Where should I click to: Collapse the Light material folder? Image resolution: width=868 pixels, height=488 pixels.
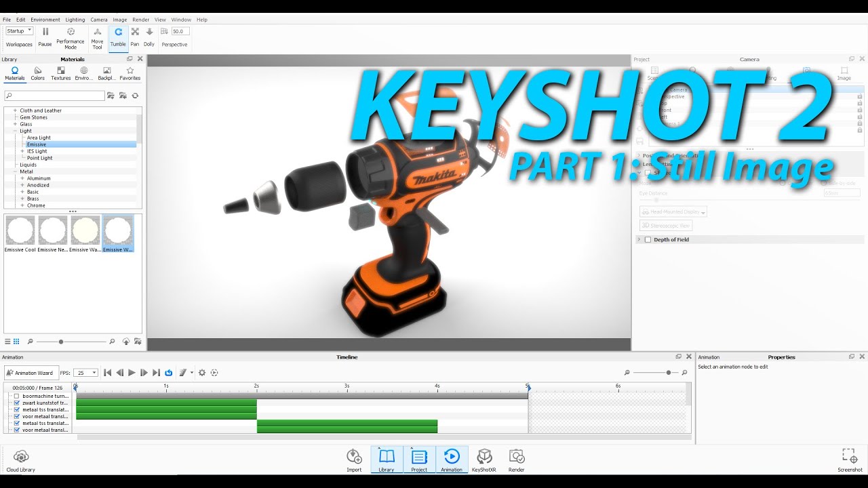click(15, 131)
